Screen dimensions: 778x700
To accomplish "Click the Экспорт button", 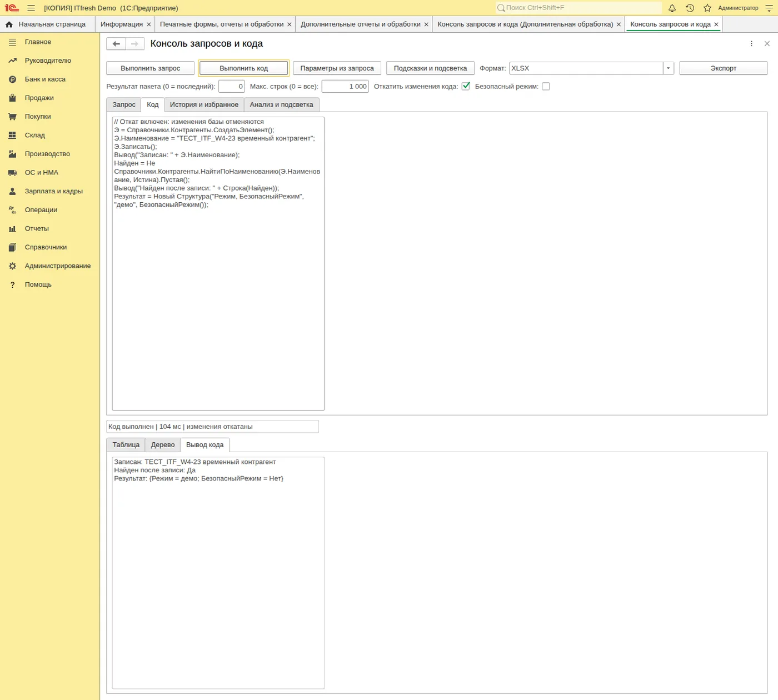I will 724,68.
